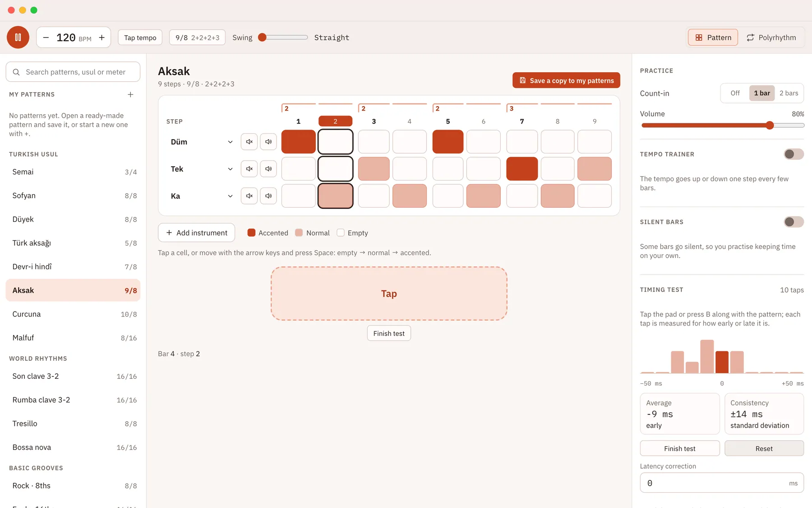Screen dimensions: 812x508
Task: Increase BPM with the plus button
Action: point(102,37)
